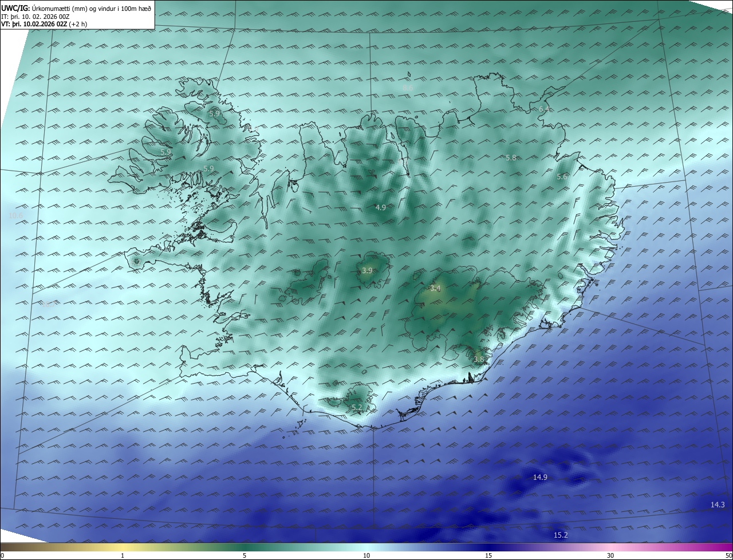Click the '1' tick on the colour scale
This screenshot has width=733, height=560.
coord(123,555)
